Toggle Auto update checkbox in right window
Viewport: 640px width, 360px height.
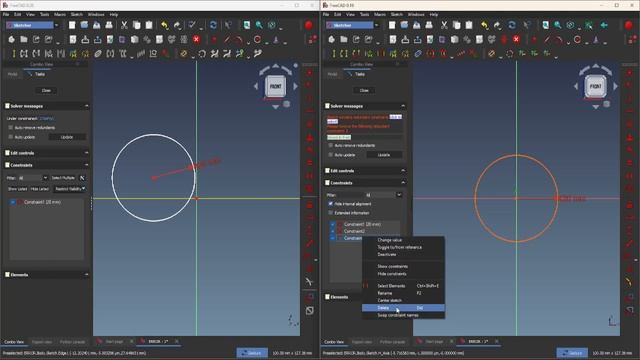(331, 155)
